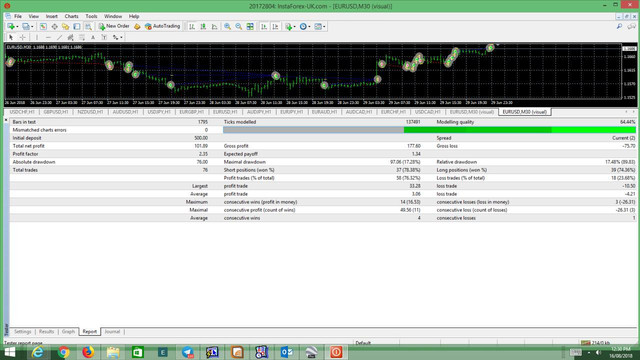Toggle the Strategy Tester panel icon
The height and width of the screenshot is (360, 640).
tap(88, 27)
